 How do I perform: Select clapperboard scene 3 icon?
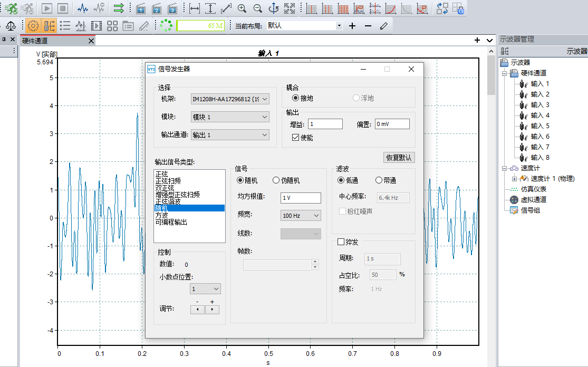pyautogui.click(x=172, y=8)
